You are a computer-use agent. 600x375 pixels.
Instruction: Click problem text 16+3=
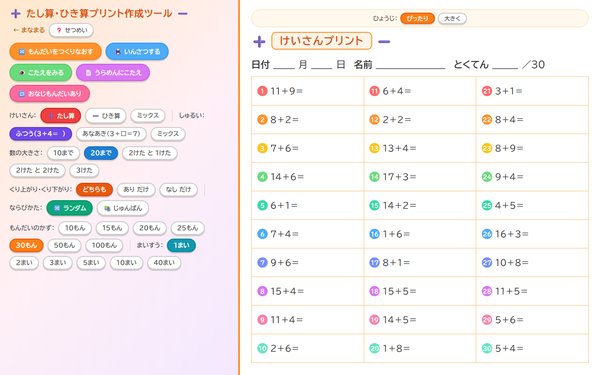512,234
